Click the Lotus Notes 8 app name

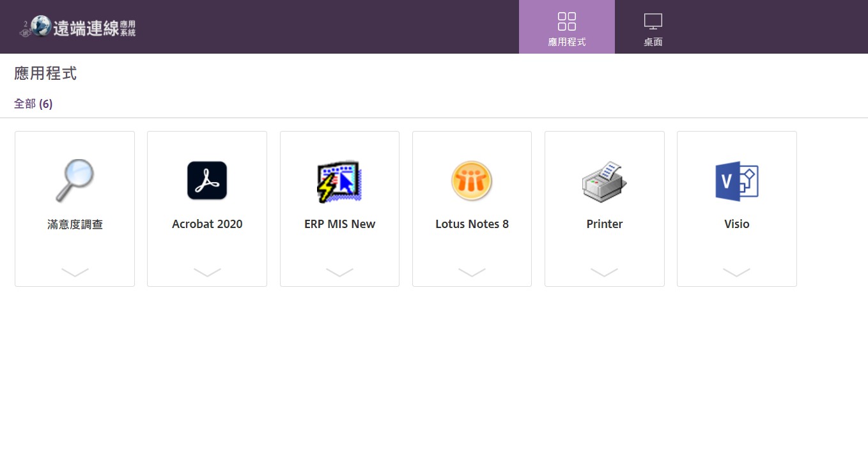click(472, 224)
